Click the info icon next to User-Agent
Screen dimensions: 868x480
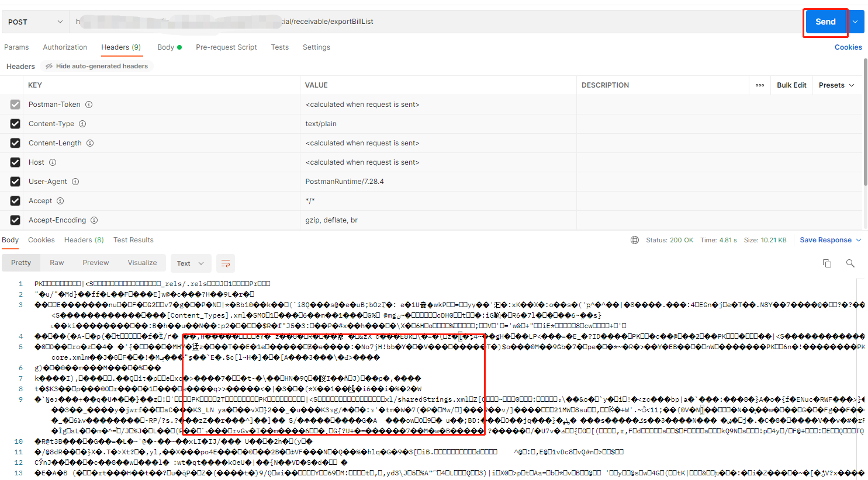tap(75, 182)
